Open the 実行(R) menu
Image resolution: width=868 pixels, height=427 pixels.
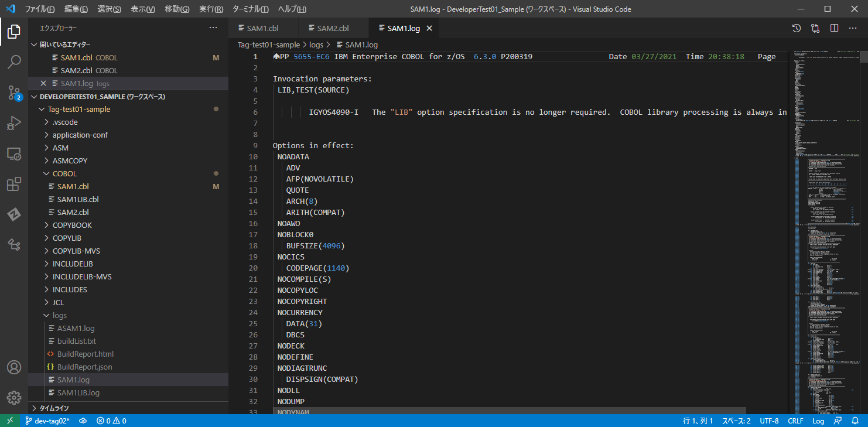tap(211, 9)
